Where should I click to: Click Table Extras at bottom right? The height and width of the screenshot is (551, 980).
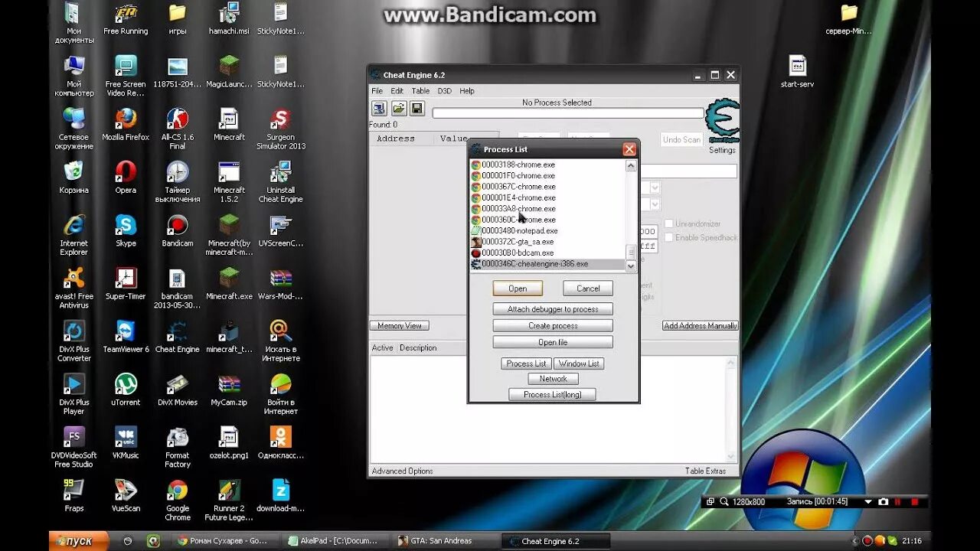click(705, 471)
